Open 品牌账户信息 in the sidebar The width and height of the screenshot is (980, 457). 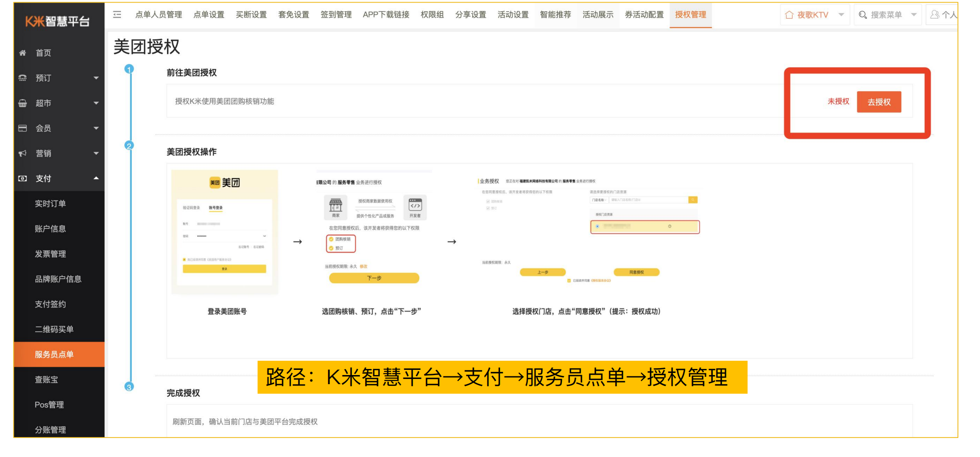pos(58,279)
